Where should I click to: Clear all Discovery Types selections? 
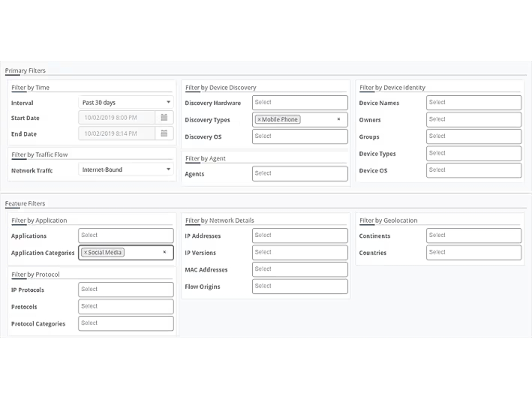click(339, 119)
